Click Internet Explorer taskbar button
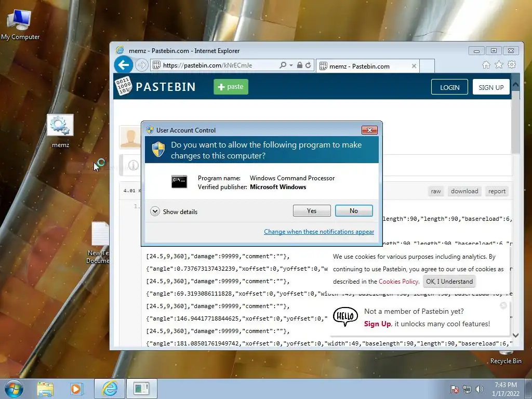Screen dimensions: 532x399 tap(109, 389)
